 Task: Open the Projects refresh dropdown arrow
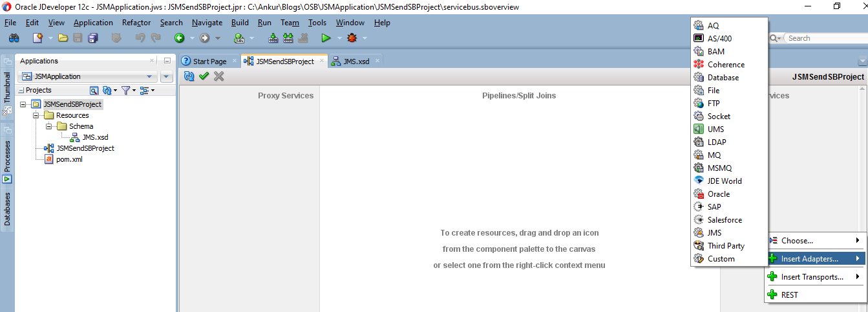[114, 91]
